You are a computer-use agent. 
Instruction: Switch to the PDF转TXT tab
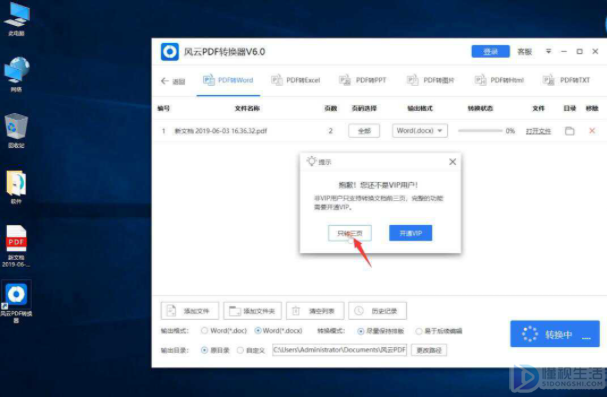click(566, 80)
